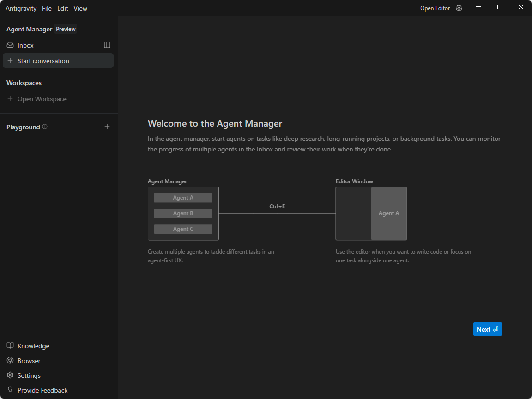Click the Provide Feedback lightbulb icon
The width and height of the screenshot is (532, 399).
10,390
